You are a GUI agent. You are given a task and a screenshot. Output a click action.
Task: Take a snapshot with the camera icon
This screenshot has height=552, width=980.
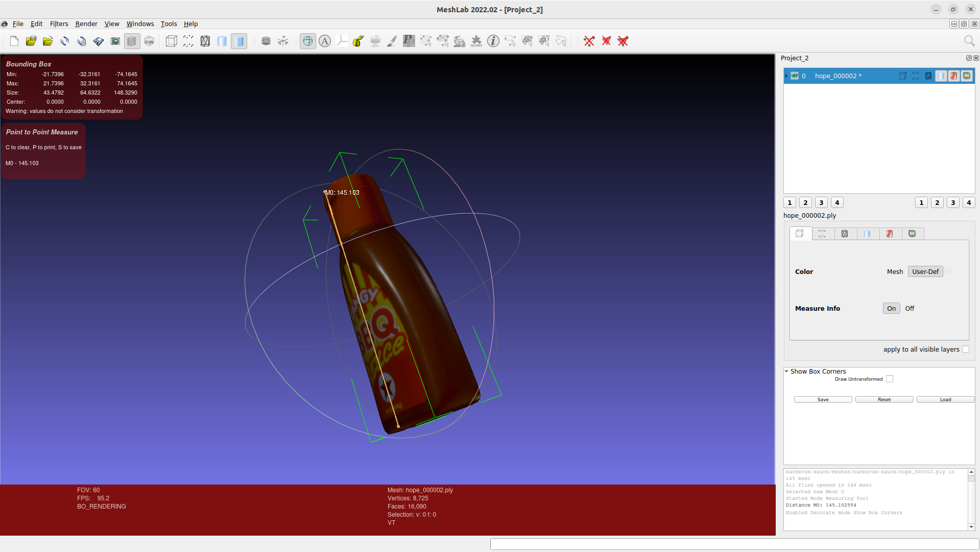coord(115,41)
